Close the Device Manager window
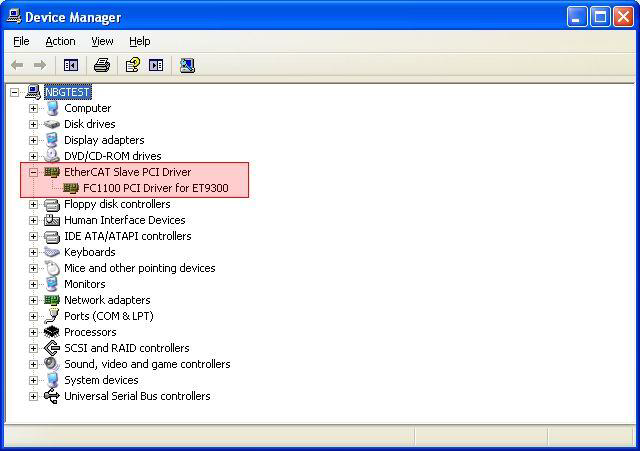The width and height of the screenshot is (640, 451). point(624,17)
